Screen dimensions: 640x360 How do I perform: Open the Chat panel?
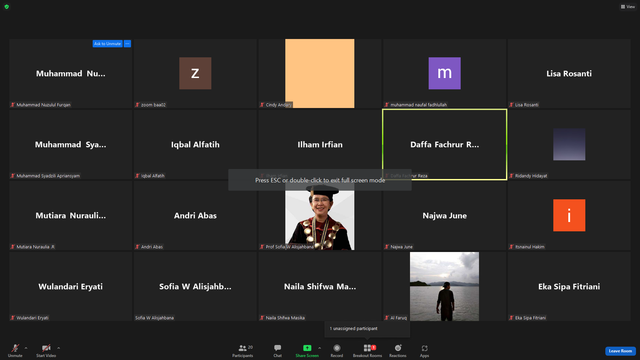(278, 350)
